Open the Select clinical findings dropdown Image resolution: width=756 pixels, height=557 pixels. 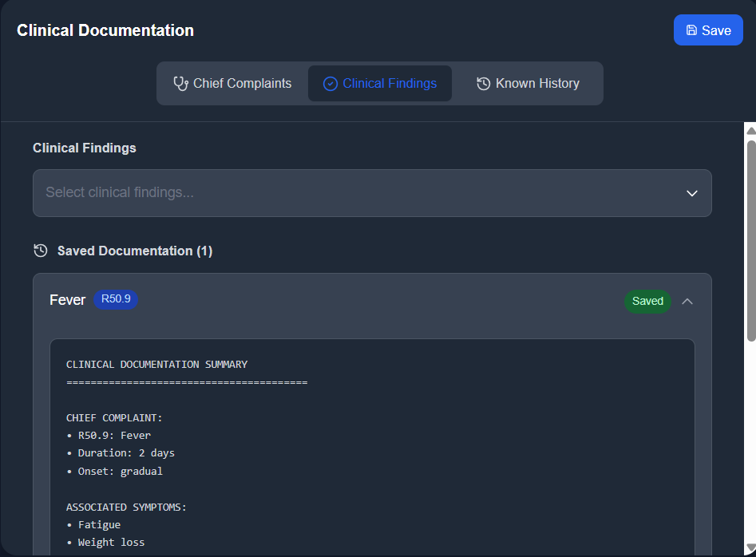(x=372, y=193)
